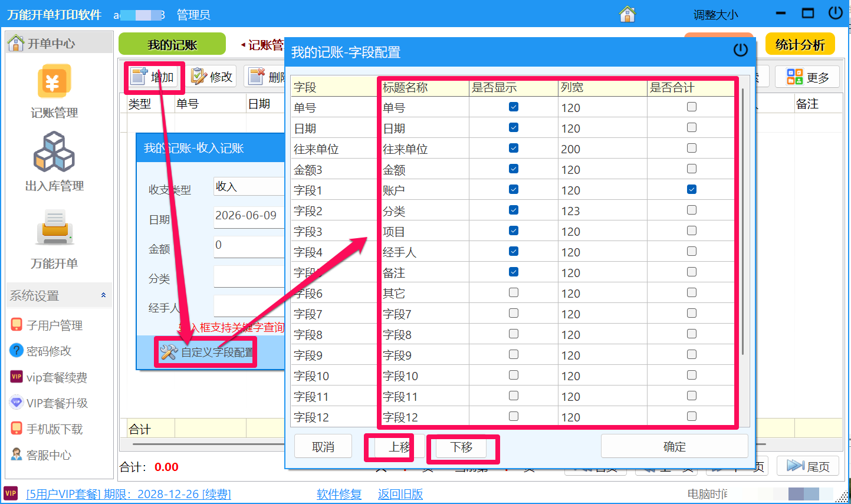This screenshot has width=851, height=504.
Task: Click 取消 button in field dialog
Action: pos(323,447)
